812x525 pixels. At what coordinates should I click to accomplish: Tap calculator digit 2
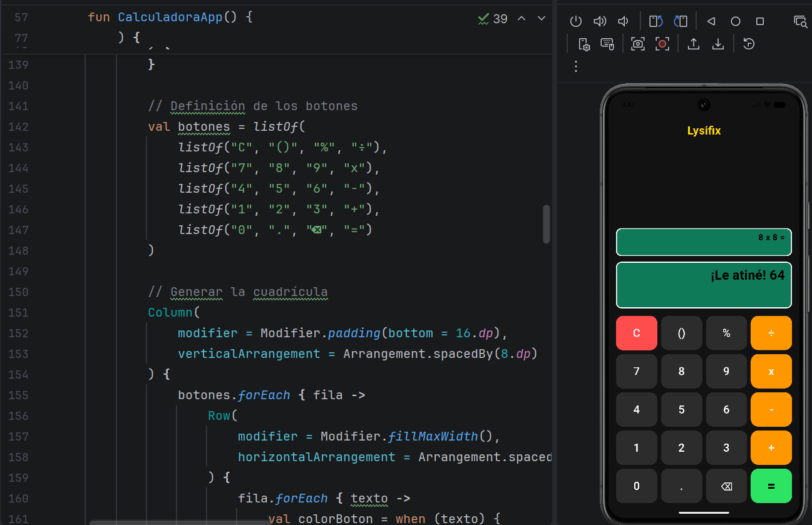tap(681, 447)
